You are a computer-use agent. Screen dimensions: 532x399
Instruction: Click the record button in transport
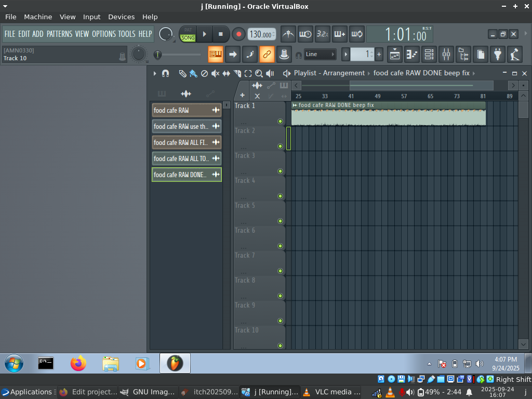coord(238,34)
